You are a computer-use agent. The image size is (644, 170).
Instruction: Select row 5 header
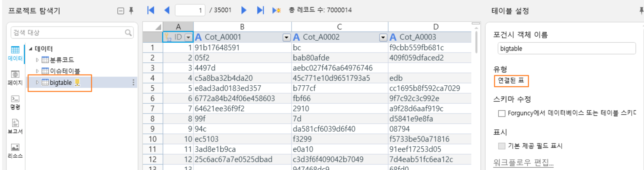point(153,88)
